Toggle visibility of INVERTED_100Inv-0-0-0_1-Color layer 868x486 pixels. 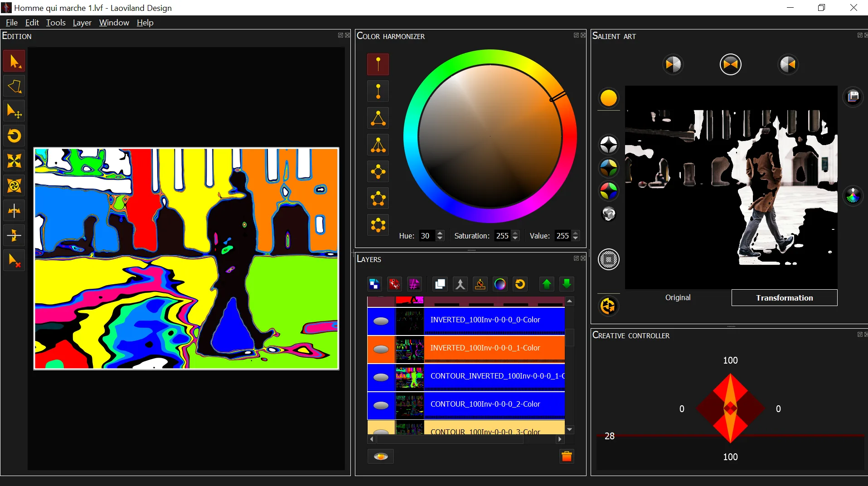click(x=381, y=349)
